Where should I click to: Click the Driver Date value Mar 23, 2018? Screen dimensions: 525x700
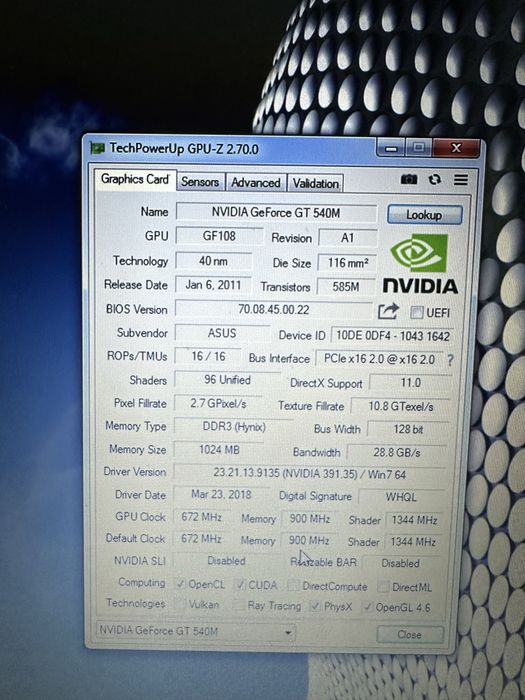(x=221, y=494)
